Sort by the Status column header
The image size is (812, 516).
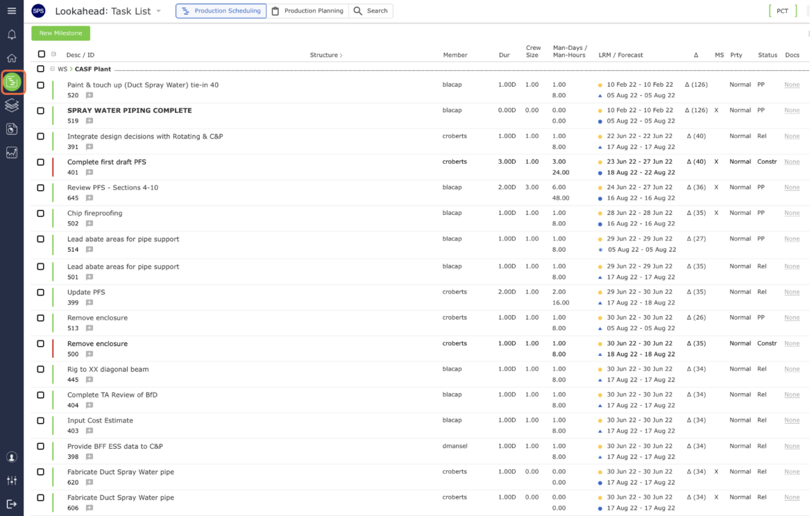coord(768,55)
